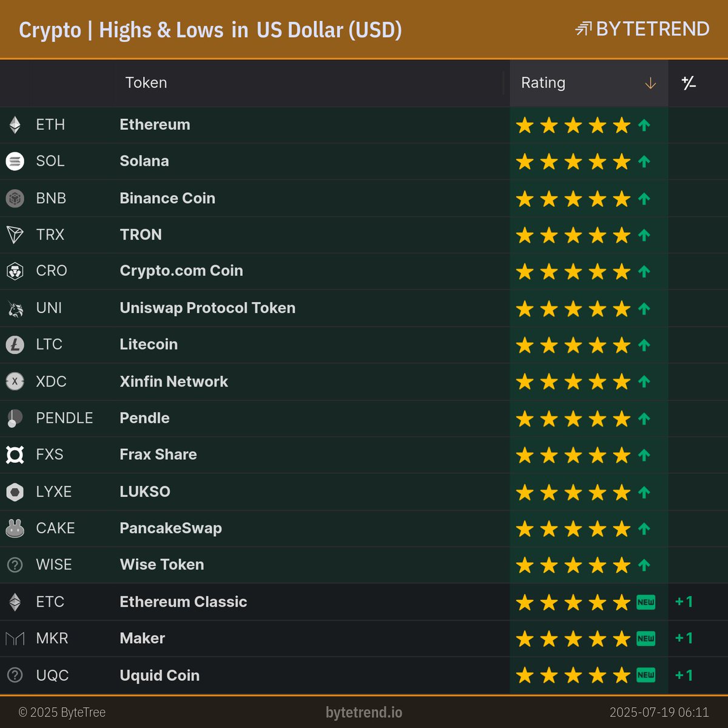Click the PancakeSwap bunny logo icon
Viewport: 728px width, 728px height.
click(15, 528)
